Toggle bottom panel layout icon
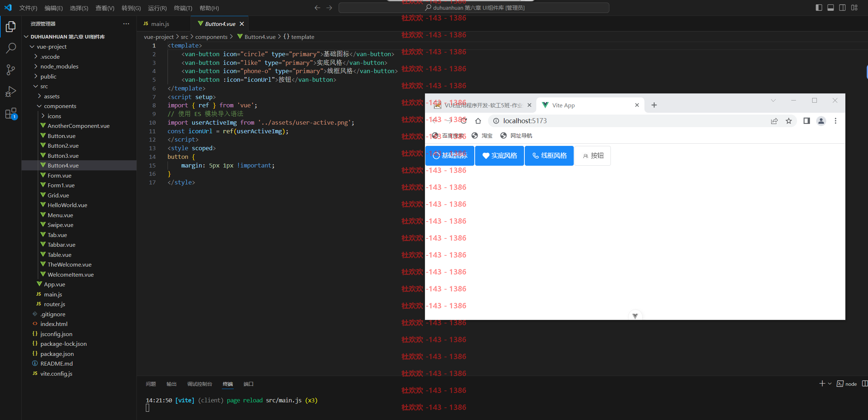Screen dimensions: 868x420 [831, 8]
